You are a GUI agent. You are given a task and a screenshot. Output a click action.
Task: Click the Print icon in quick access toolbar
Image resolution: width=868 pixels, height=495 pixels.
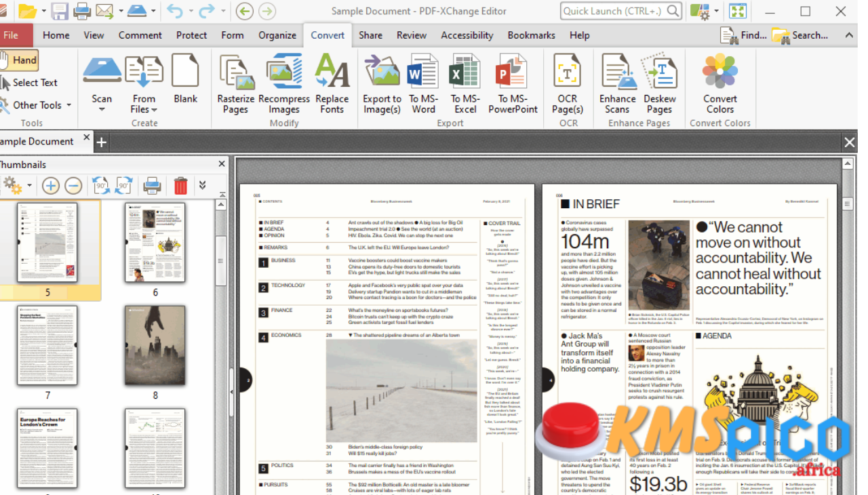point(82,11)
